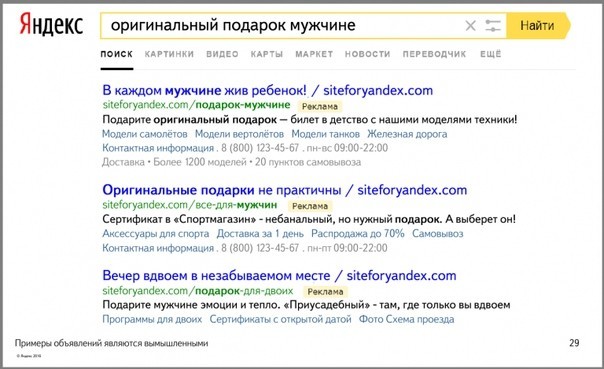Click text 'Сертификат в «Спортмагазин»' description
The image size is (604, 369).
[x=179, y=219]
